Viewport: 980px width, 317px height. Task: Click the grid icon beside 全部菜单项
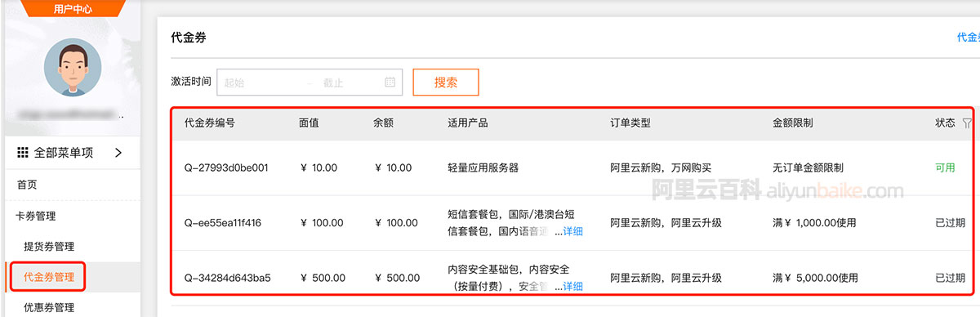22,152
